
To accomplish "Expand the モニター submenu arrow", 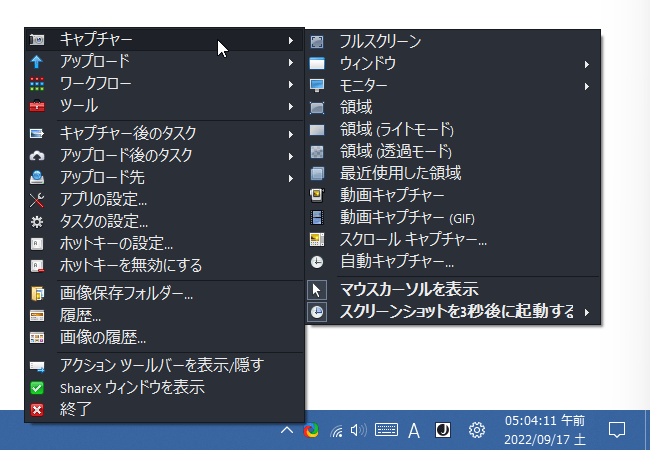I will tap(587, 86).
